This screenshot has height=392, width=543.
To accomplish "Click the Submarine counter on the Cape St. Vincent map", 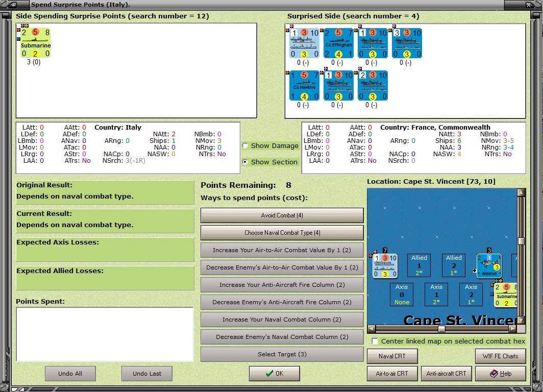I will click(506, 296).
